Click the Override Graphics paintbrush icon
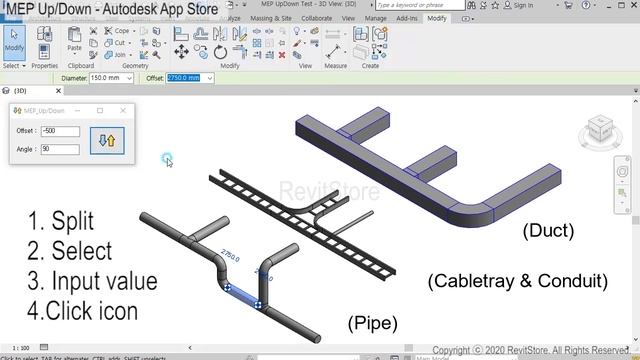This screenshot has width=640, height=360. coord(297,43)
